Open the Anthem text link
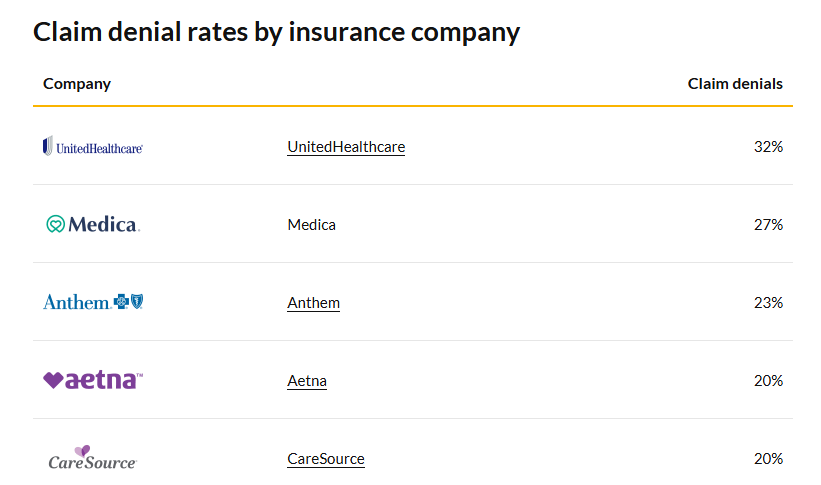Image resolution: width=821 pixels, height=485 pixels. pyautogui.click(x=313, y=303)
